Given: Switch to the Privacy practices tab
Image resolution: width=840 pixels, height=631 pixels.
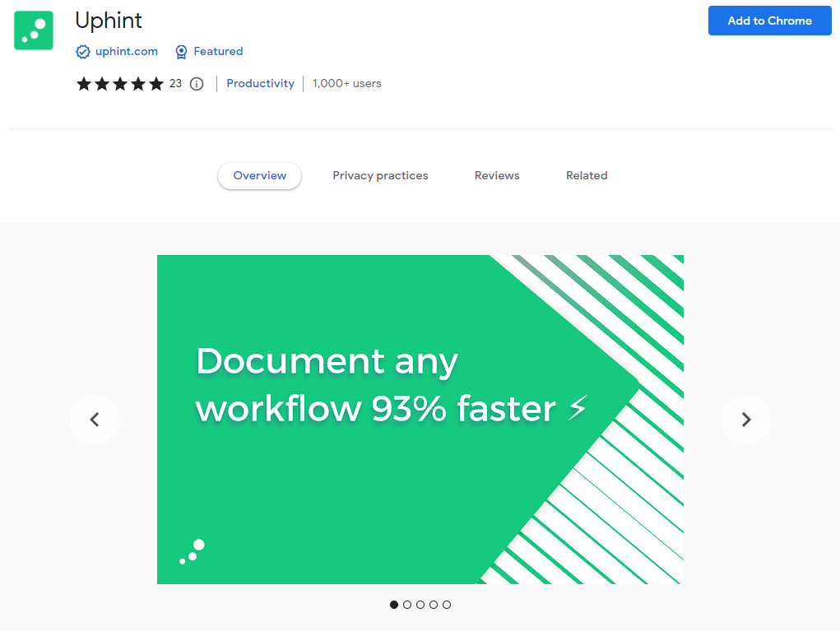Looking at the screenshot, I should [x=380, y=175].
